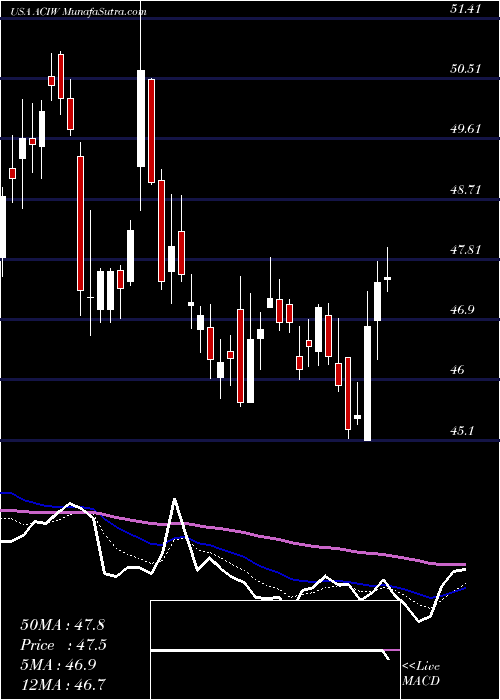
Task: Click the <<Live MACD label
Action: coord(421,674)
